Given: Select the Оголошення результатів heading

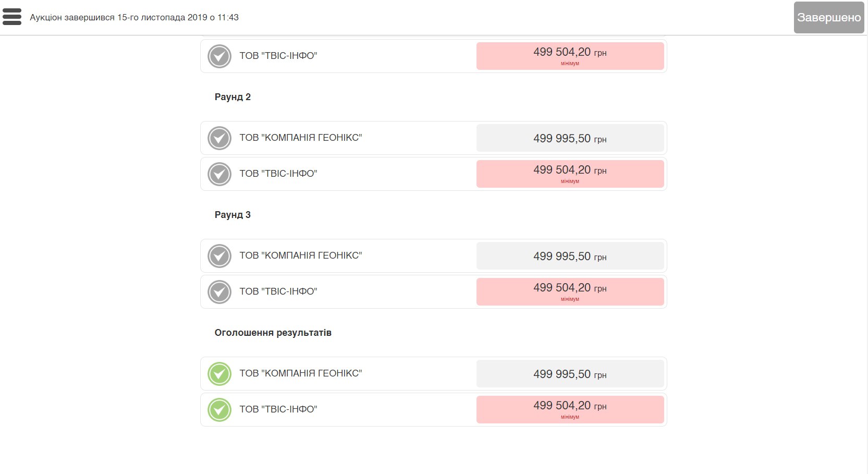Looking at the screenshot, I should pos(273,333).
